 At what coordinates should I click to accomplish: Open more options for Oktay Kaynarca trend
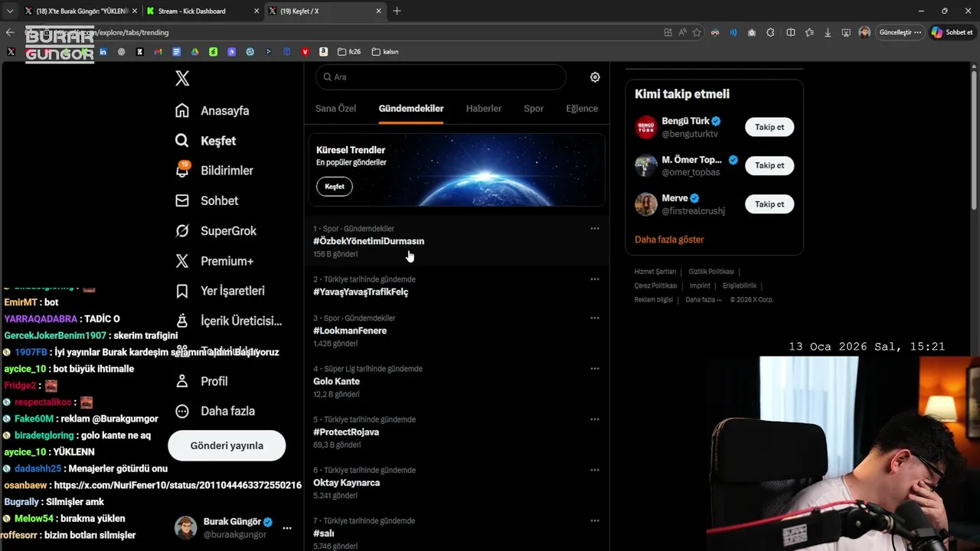(x=595, y=470)
